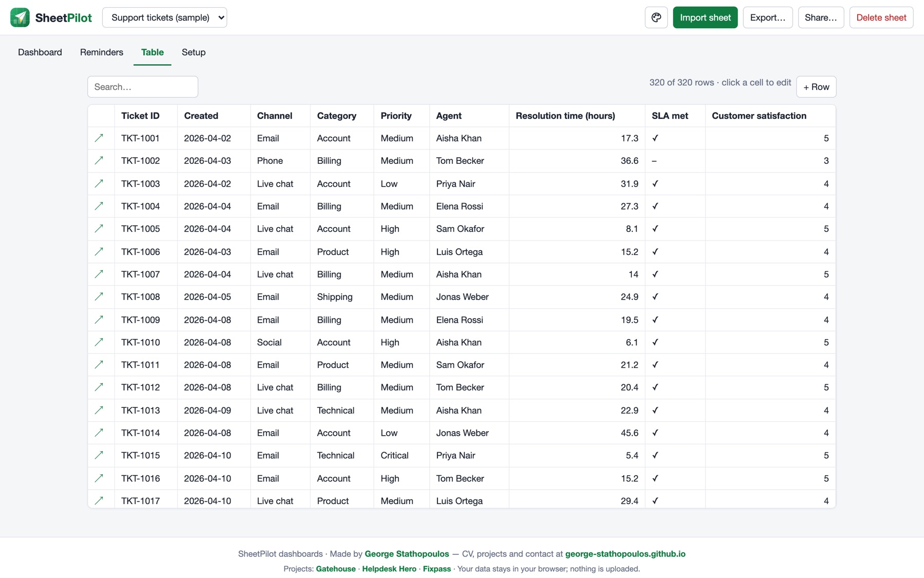This screenshot has width=924, height=578.
Task: Open row TKT-1013 using its arrow icon
Action: (x=99, y=410)
